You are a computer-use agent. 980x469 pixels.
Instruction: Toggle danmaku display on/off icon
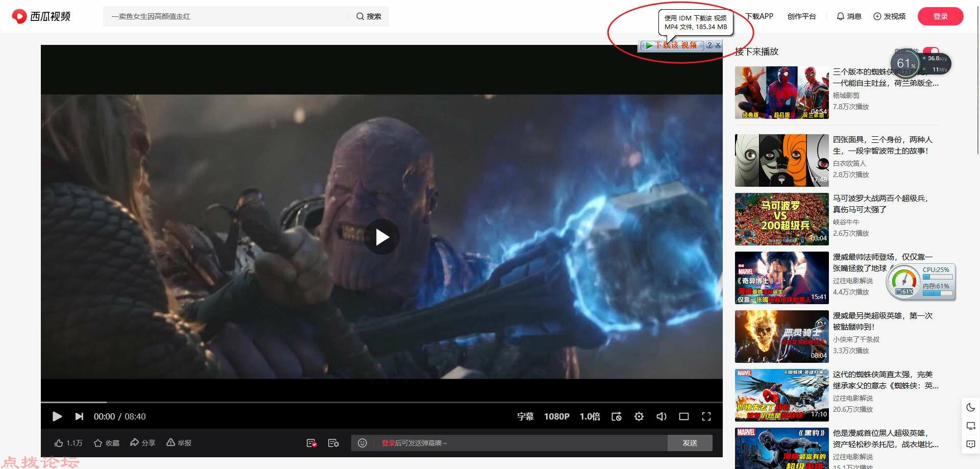tap(311, 443)
